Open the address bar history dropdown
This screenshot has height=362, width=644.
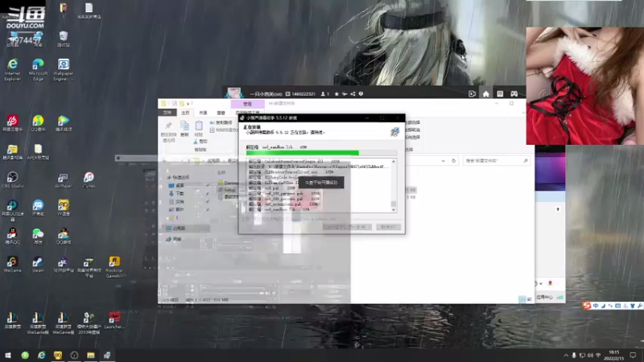click(x=444, y=161)
